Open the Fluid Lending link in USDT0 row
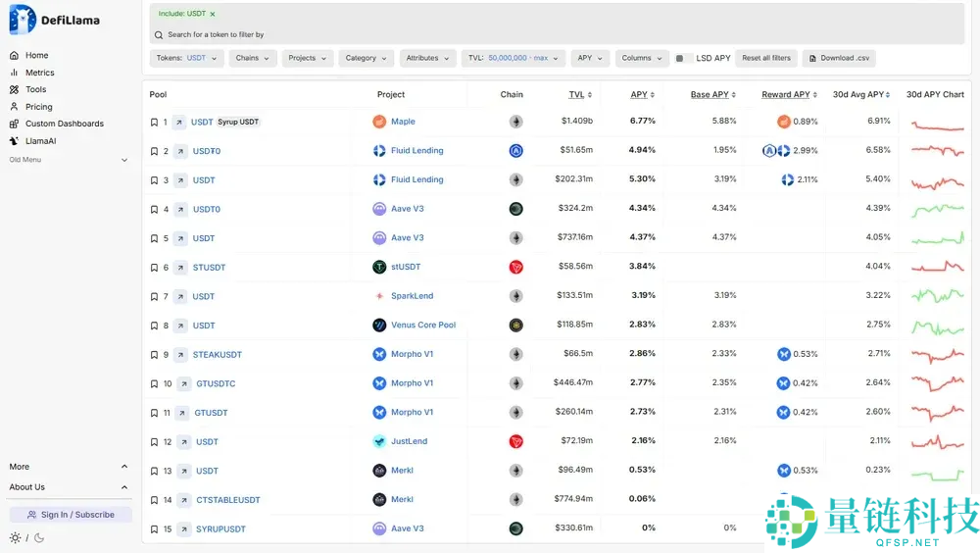 pyautogui.click(x=416, y=151)
